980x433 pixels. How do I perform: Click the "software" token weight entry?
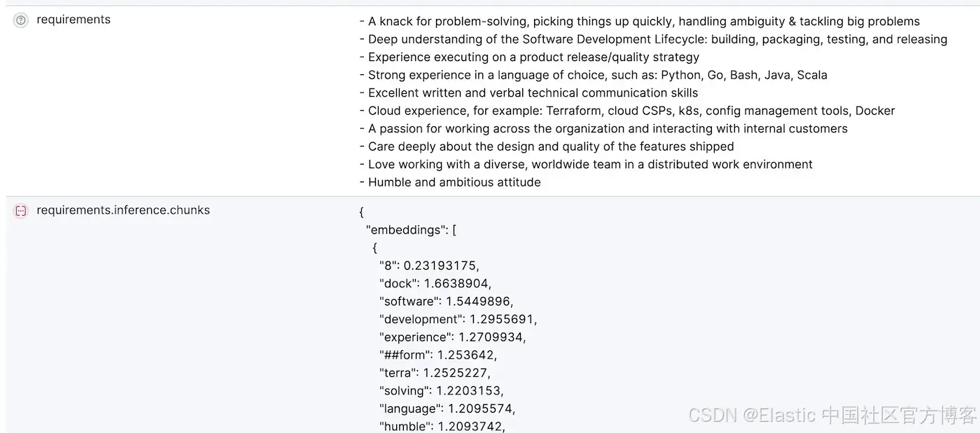tap(447, 301)
